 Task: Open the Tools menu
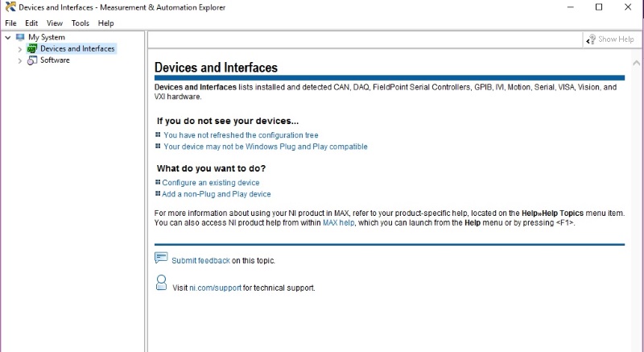[80, 23]
